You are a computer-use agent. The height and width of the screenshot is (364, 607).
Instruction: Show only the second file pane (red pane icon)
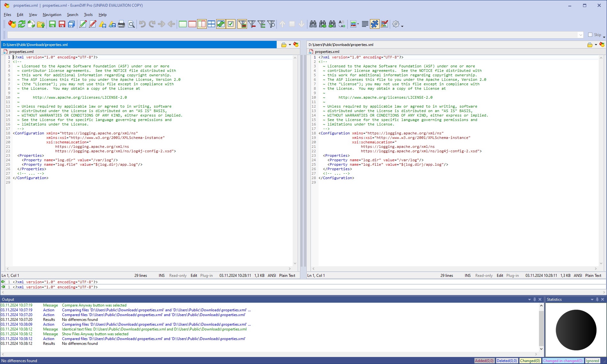click(x=192, y=24)
